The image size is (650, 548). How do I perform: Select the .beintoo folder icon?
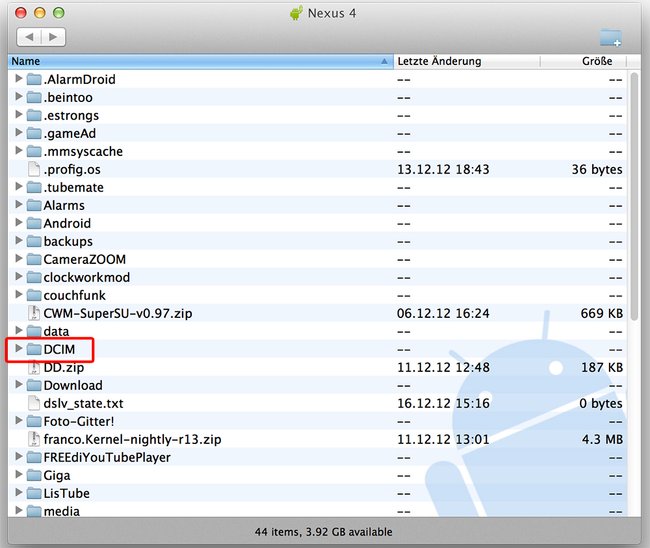pos(34,97)
